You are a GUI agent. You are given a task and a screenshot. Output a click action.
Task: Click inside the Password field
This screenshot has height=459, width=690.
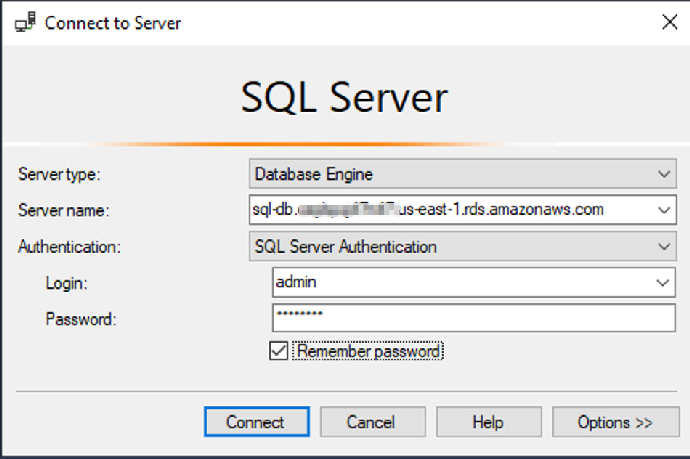tap(474, 318)
